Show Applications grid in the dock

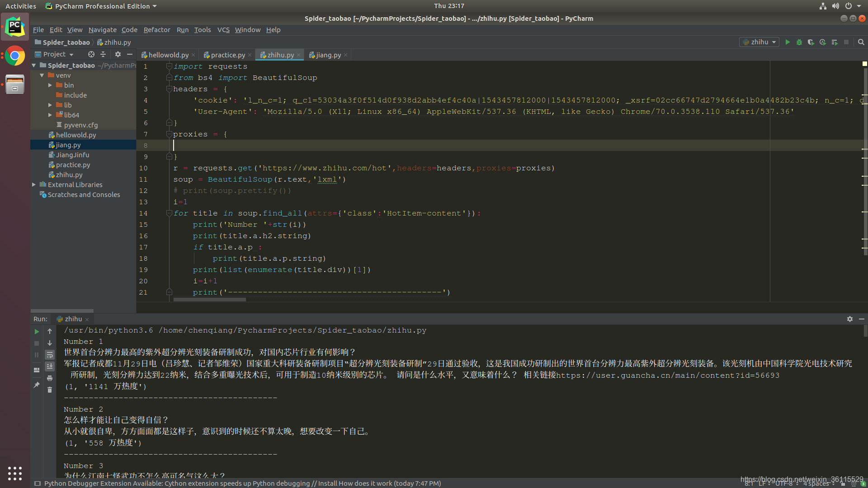tap(15, 473)
